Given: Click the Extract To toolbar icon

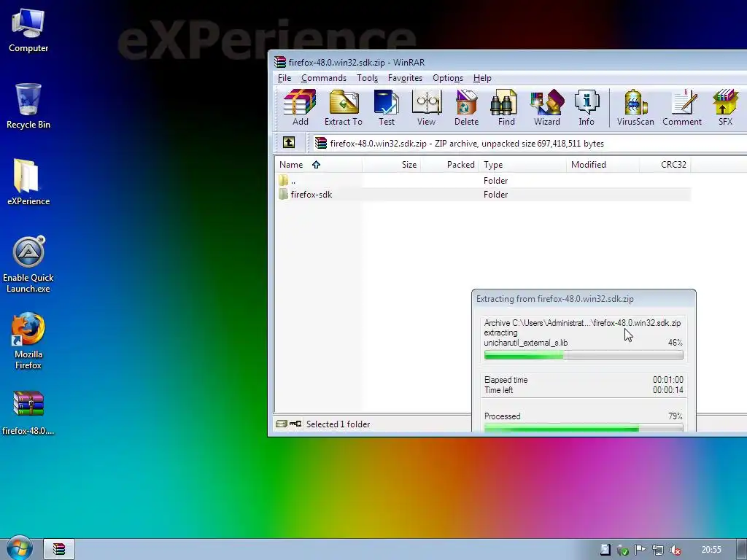Looking at the screenshot, I should 344,108.
